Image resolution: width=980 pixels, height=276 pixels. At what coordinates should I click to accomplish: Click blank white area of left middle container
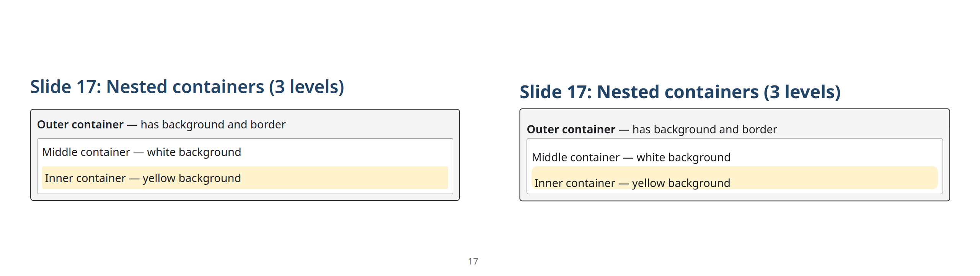point(344,152)
